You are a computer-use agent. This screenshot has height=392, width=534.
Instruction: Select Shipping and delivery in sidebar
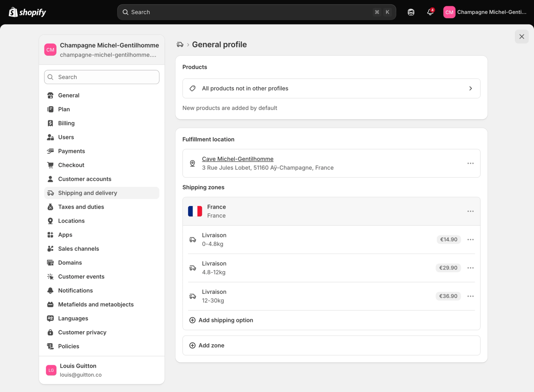[102, 193]
